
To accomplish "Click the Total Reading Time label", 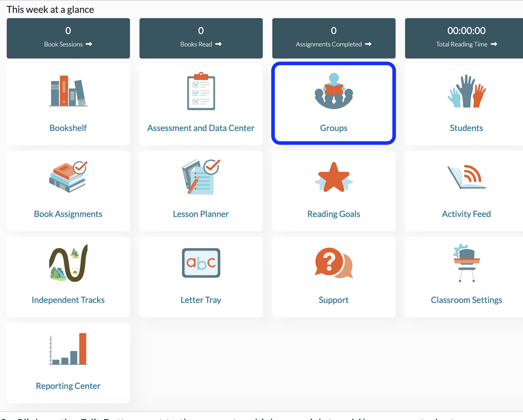I will (x=462, y=44).
